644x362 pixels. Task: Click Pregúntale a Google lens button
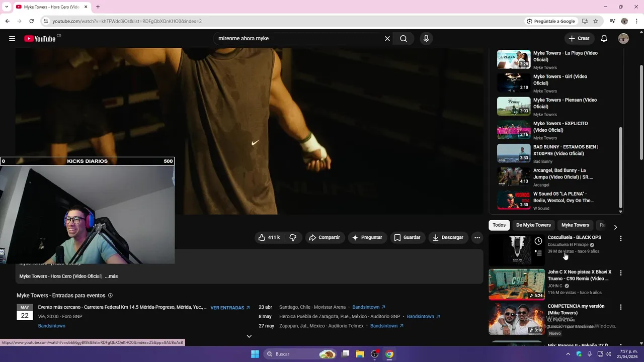click(x=551, y=21)
